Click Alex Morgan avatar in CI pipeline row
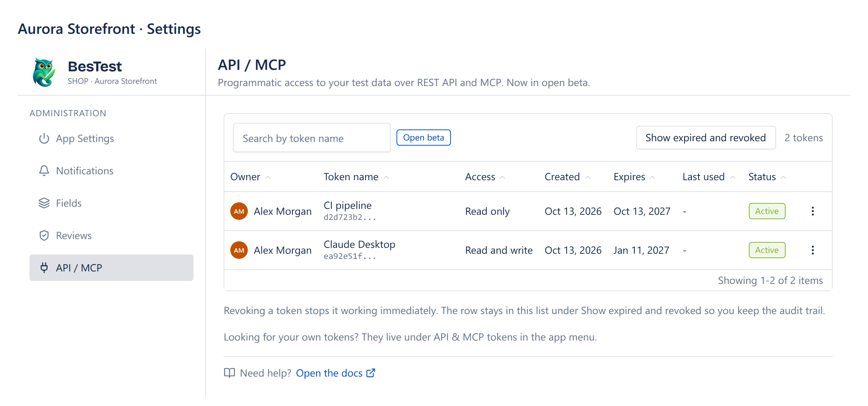868x406 pixels. (239, 211)
